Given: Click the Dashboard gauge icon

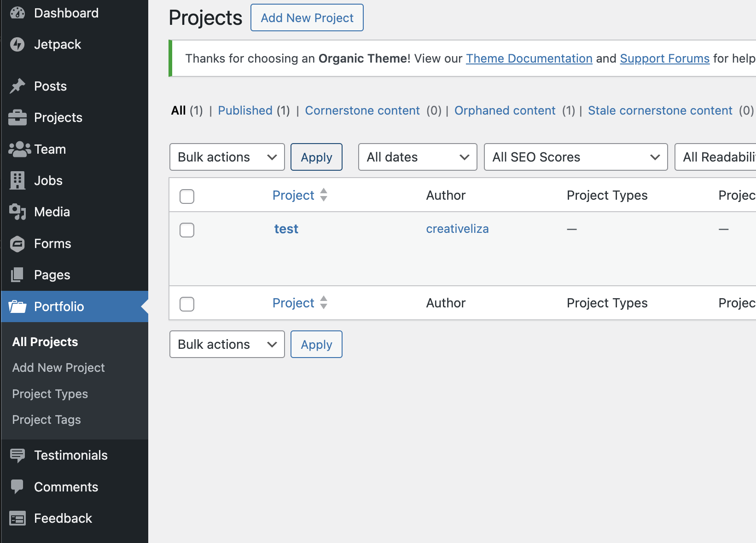Looking at the screenshot, I should click(17, 13).
